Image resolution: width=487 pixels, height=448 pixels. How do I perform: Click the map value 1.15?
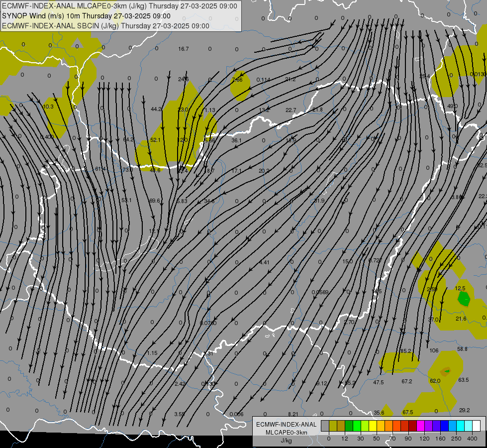152,353
